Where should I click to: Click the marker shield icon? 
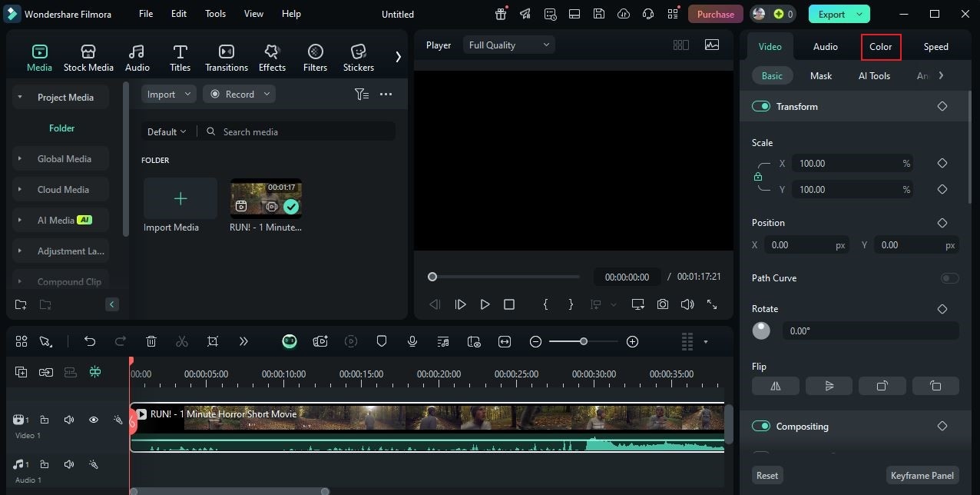click(x=382, y=341)
